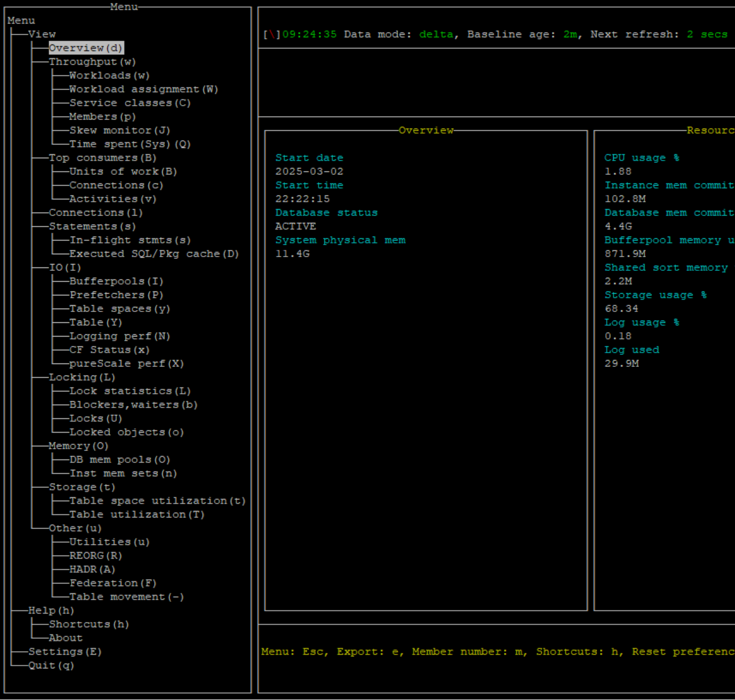This screenshot has height=700, width=735.
Task: Choose Workloads (w) under Throughput
Action: pos(110,75)
